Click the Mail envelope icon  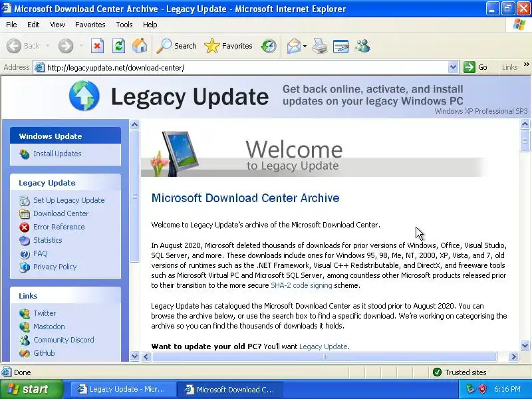pyautogui.click(x=293, y=46)
